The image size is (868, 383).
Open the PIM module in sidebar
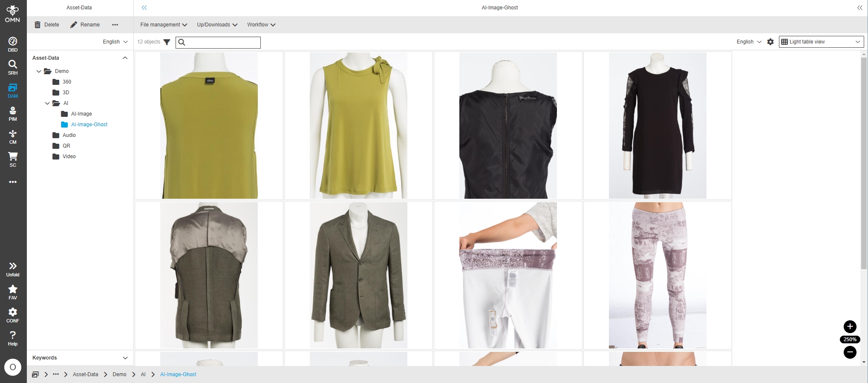pos(13,113)
